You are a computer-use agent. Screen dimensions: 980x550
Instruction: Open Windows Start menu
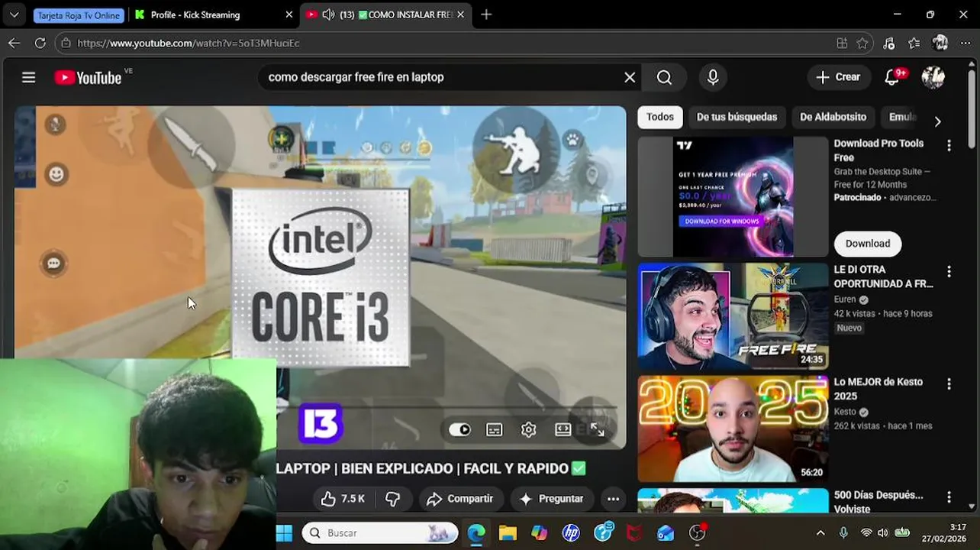[x=284, y=533]
